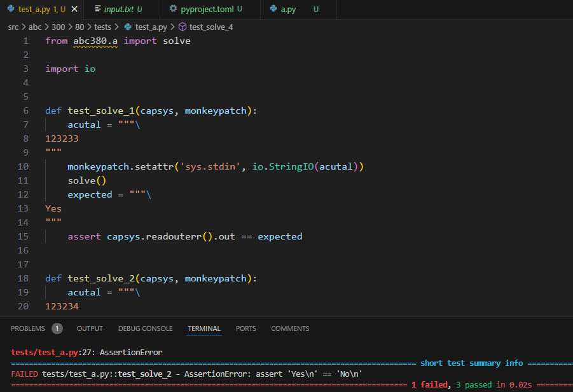Click the expected string Yes
This screenshot has height=392, width=573.
pyautogui.click(x=53, y=208)
